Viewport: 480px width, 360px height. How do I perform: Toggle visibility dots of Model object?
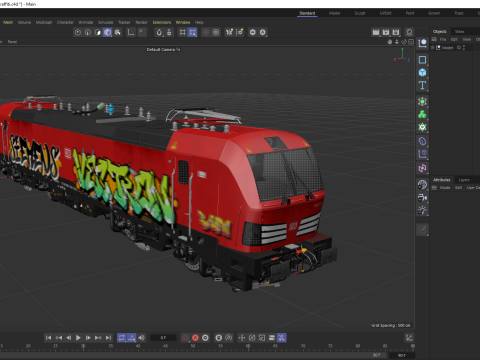pos(464,48)
